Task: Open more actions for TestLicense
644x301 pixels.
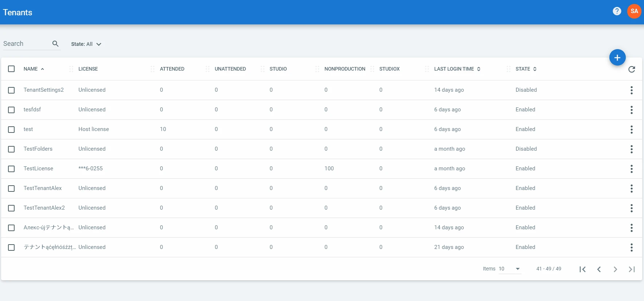Action: coord(632,169)
